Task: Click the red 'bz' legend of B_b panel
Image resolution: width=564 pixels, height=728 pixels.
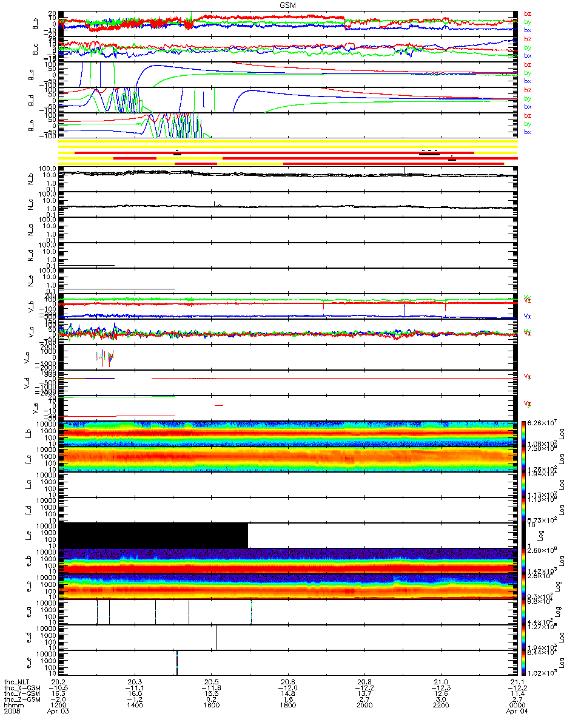Action: (528, 14)
